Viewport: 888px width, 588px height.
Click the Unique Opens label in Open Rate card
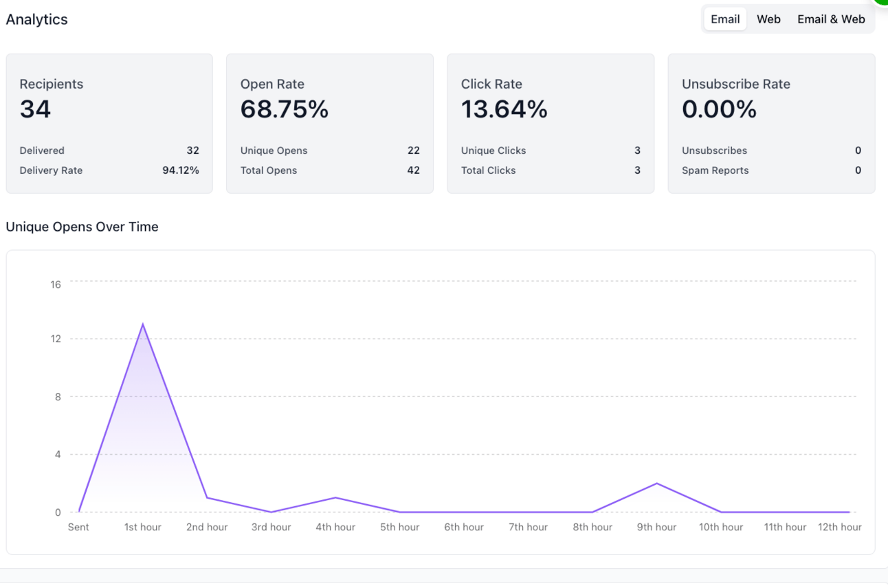(x=274, y=150)
